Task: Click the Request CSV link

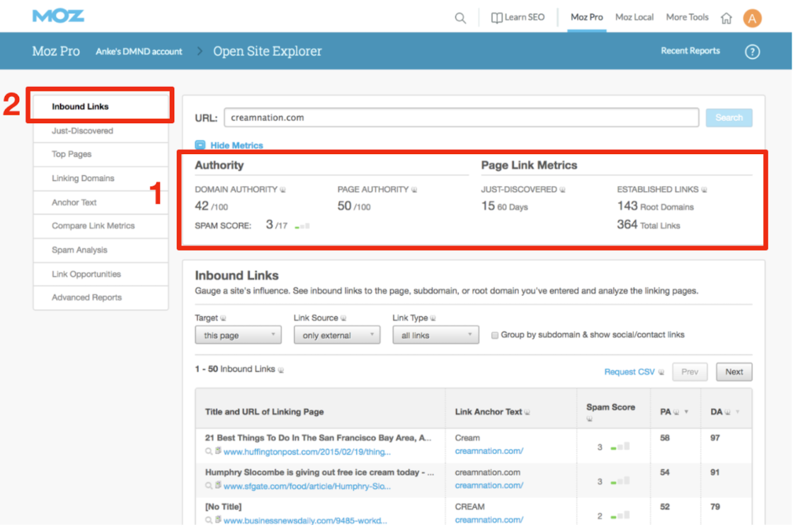Action: [629, 372]
